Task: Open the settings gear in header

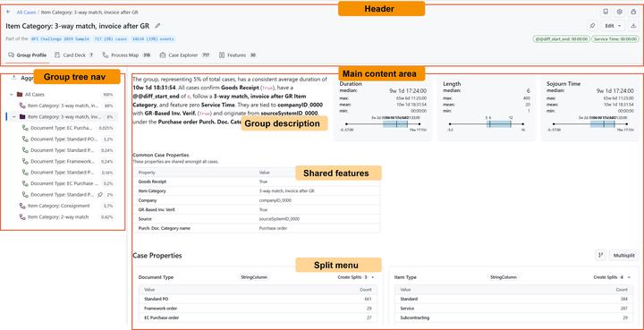Action: 620,12
